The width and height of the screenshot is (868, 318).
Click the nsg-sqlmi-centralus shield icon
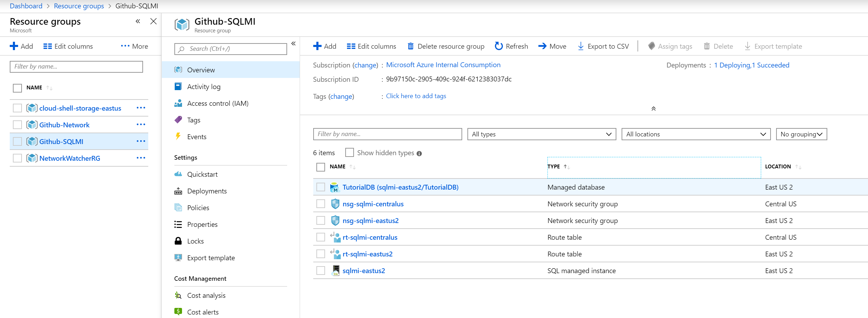tap(335, 204)
